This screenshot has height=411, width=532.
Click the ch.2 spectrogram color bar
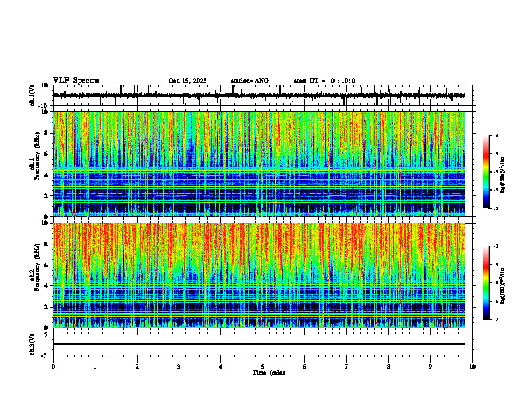click(x=486, y=283)
